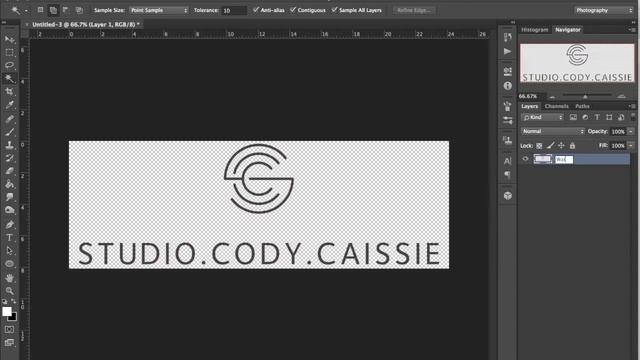Open the Layers panel flyout menu
Image resolution: width=640 pixels, height=360 pixels.
(632, 106)
